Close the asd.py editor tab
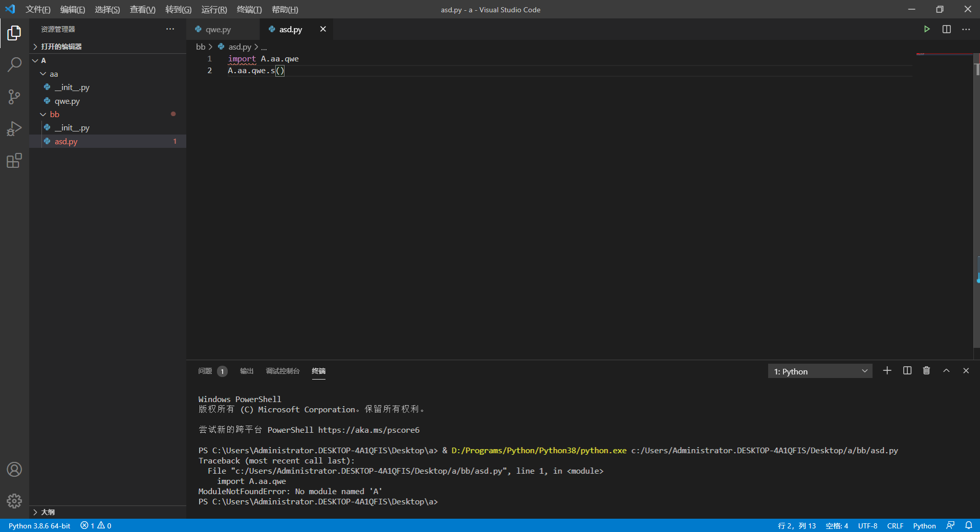The image size is (980, 532). click(323, 29)
